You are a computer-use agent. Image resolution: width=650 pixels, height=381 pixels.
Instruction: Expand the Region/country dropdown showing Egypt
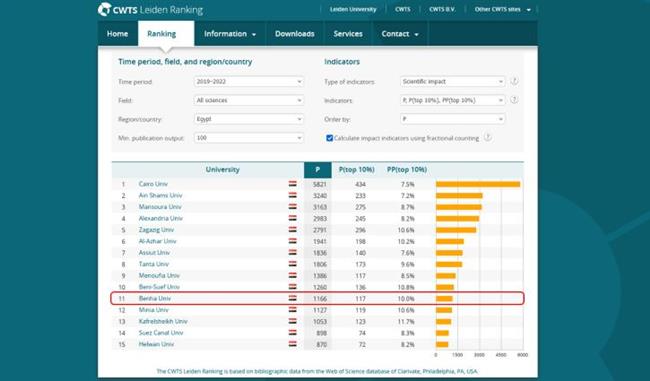pos(249,119)
